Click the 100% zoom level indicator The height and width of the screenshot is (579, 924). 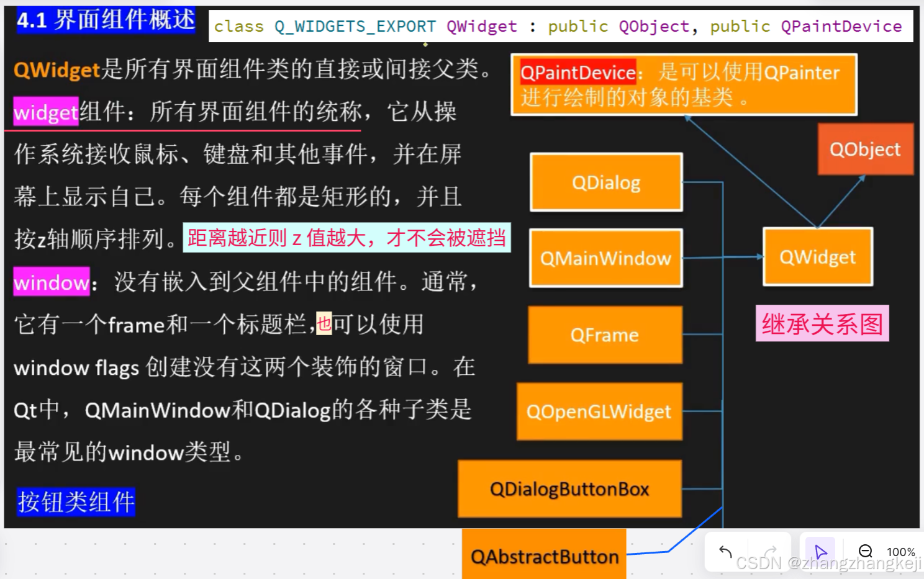[902, 552]
